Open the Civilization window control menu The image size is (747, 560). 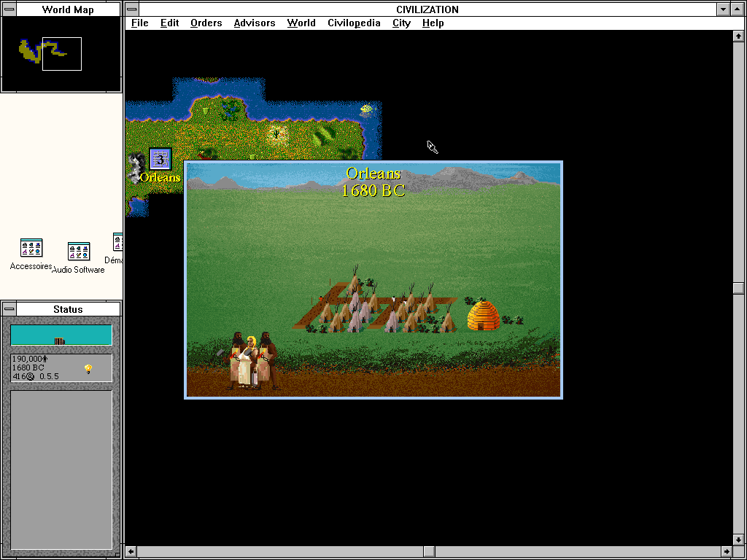point(132,9)
